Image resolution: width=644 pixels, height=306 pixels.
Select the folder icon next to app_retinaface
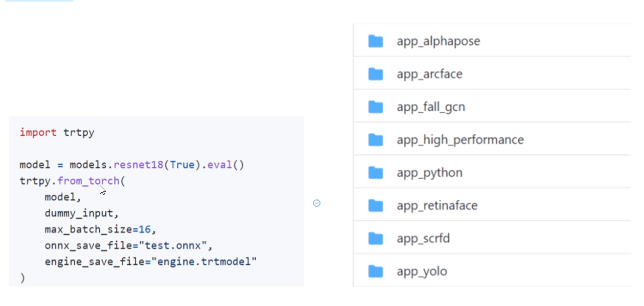(x=375, y=206)
